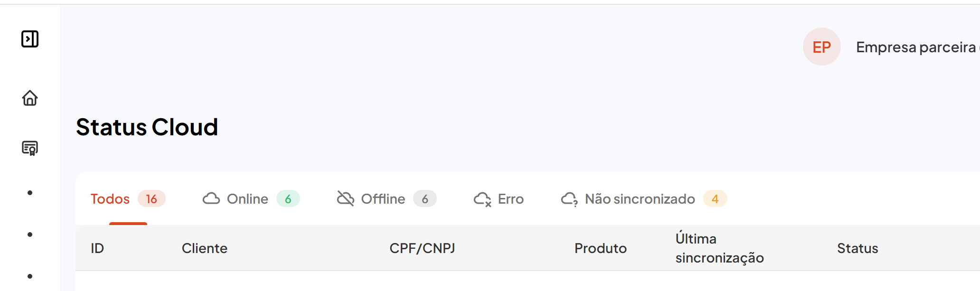
Task: Click the orange 4 count badge
Action: point(715,199)
